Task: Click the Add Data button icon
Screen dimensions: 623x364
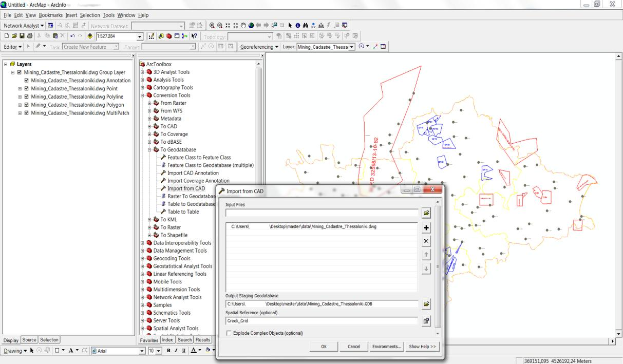Action: click(x=90, y=36)
